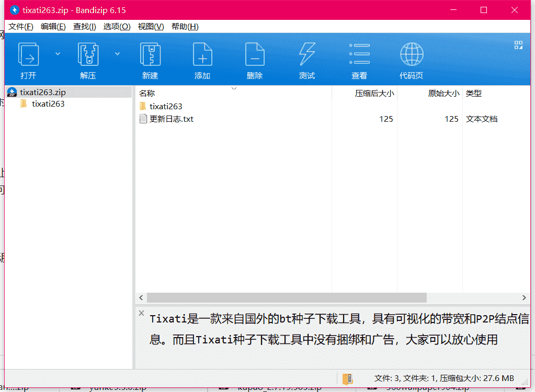Click the horizontal scrollbar thumb

coord(287,297)
